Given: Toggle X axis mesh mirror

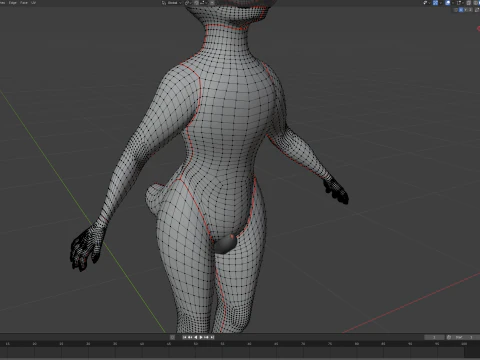Looking at the screenshot, I should click(461, 10).
